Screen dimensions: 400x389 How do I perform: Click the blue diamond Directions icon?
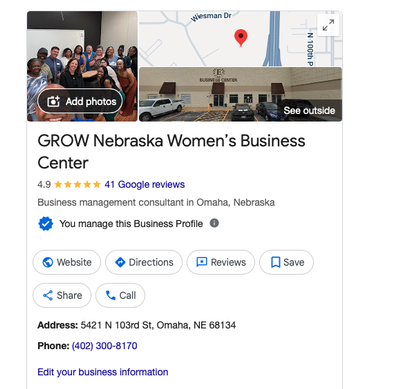click(x=120, y=262)
